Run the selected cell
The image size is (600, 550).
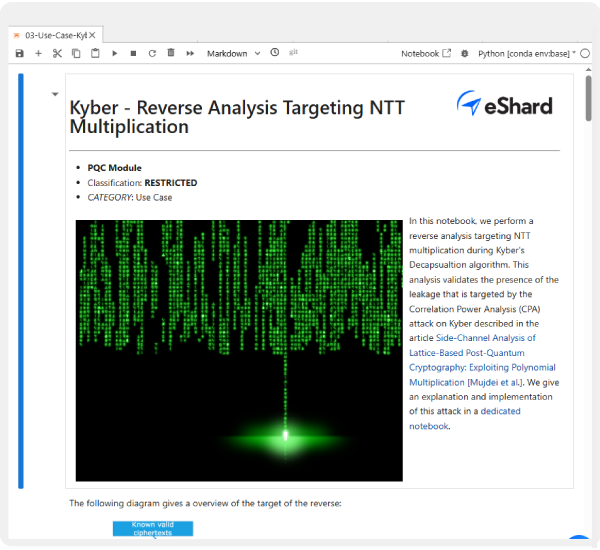(114, 54)
